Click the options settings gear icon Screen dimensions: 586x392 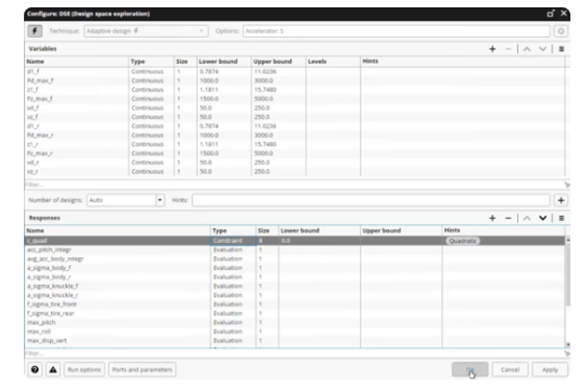(561, 31)
